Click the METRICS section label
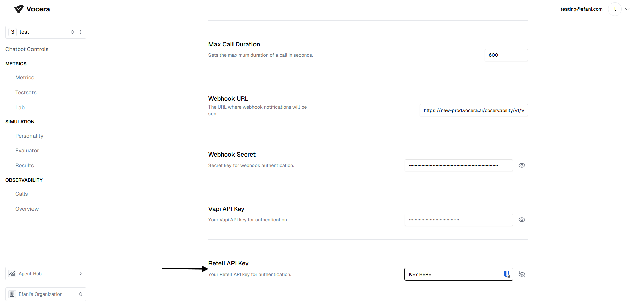 point(16,64)
